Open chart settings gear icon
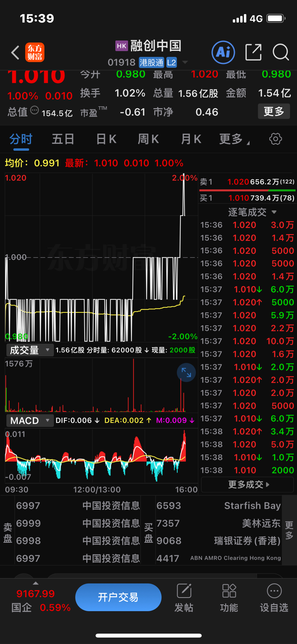The image size is (297, 644). coord(275,139)
